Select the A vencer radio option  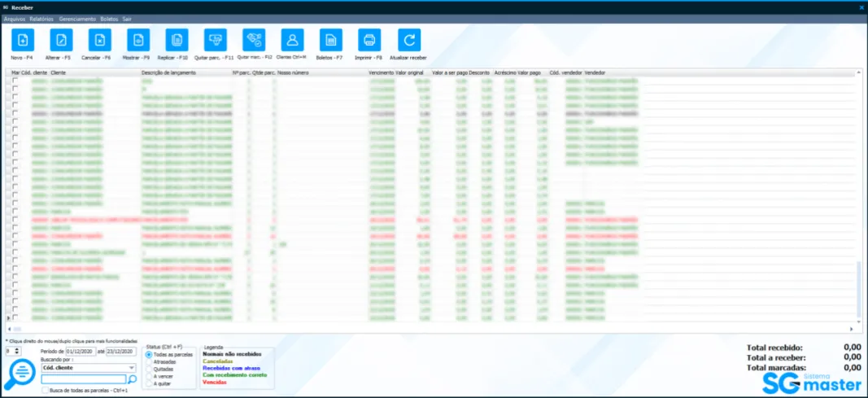tap(148, 376)
